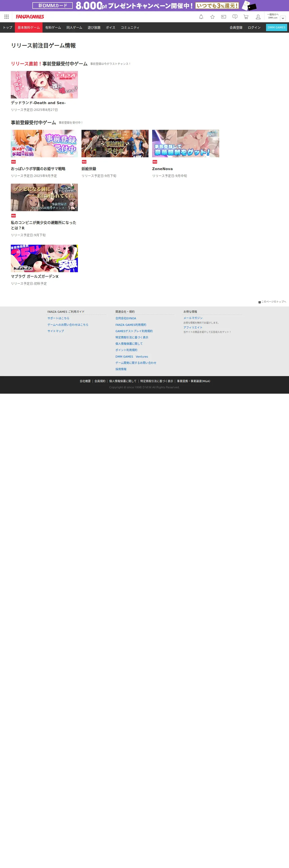
Task: Click the FANZA GAMES logo
Action: pos(30,17)
